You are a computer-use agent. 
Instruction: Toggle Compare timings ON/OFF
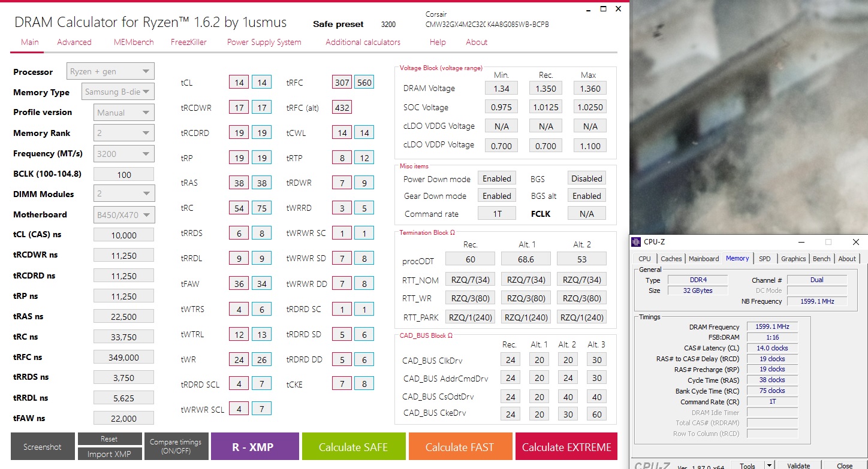click(176, 447)
